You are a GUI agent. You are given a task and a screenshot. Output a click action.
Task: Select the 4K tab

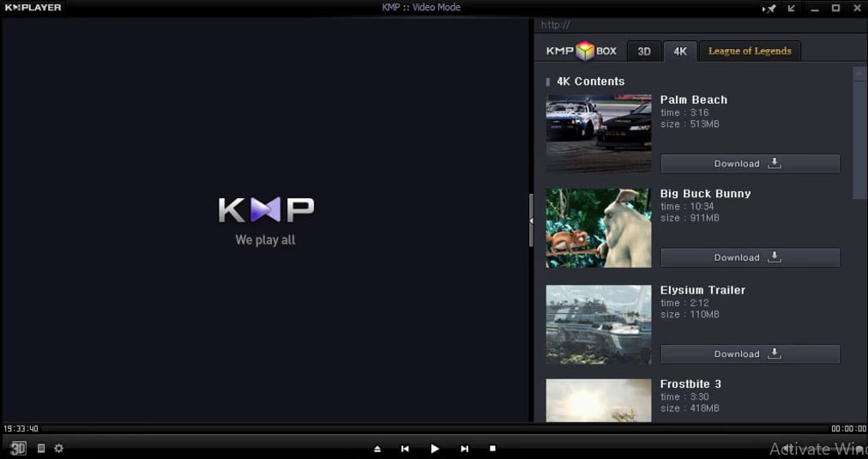click(x=680, y=51)
